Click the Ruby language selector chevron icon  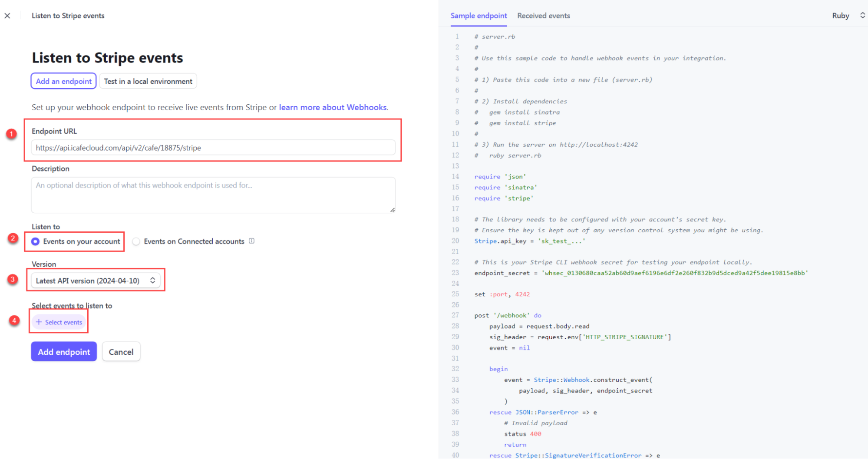pyautogui.click(x=862, y=15)
